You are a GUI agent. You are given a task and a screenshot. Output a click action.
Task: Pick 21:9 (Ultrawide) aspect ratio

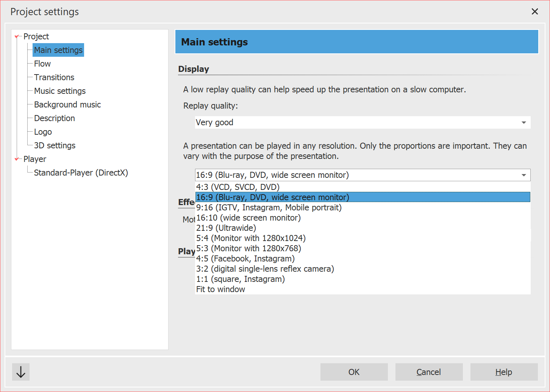pos(226,228)
